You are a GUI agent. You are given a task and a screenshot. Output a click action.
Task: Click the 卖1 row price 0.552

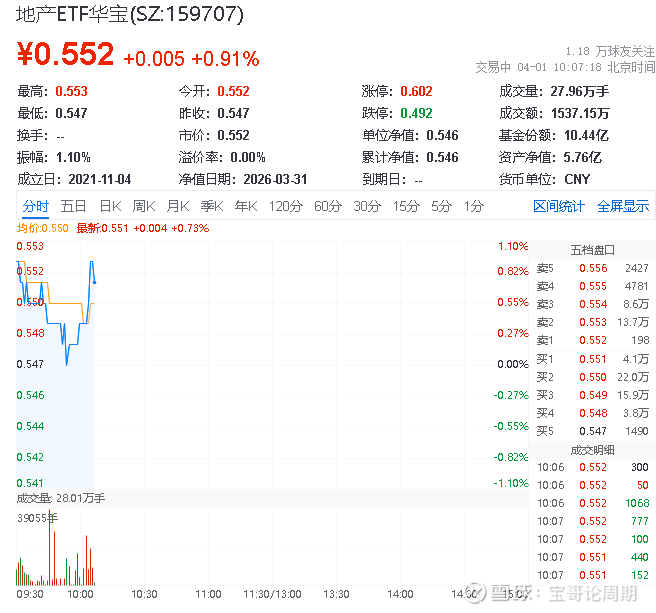tap(593, 340)
